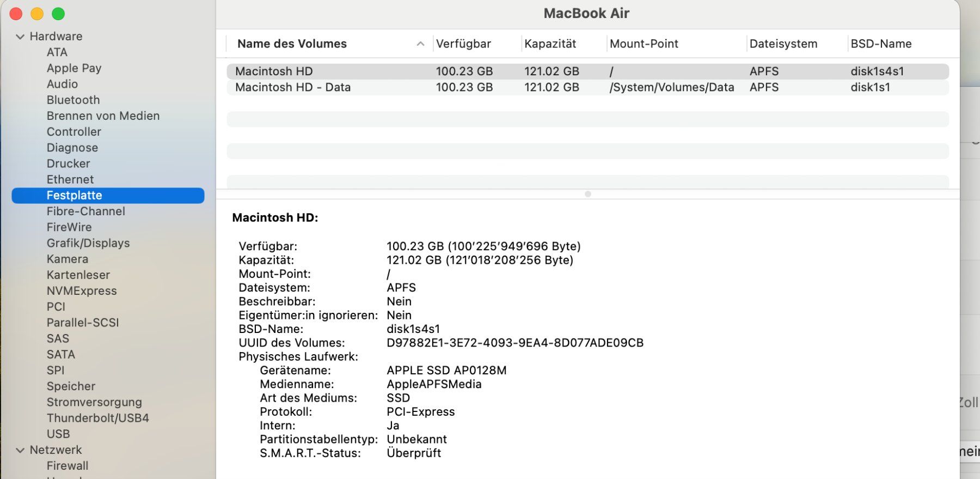Select ATA in the sidebar
The width and height of the screenshot is (980, 479).
click(x=57, y=52)
